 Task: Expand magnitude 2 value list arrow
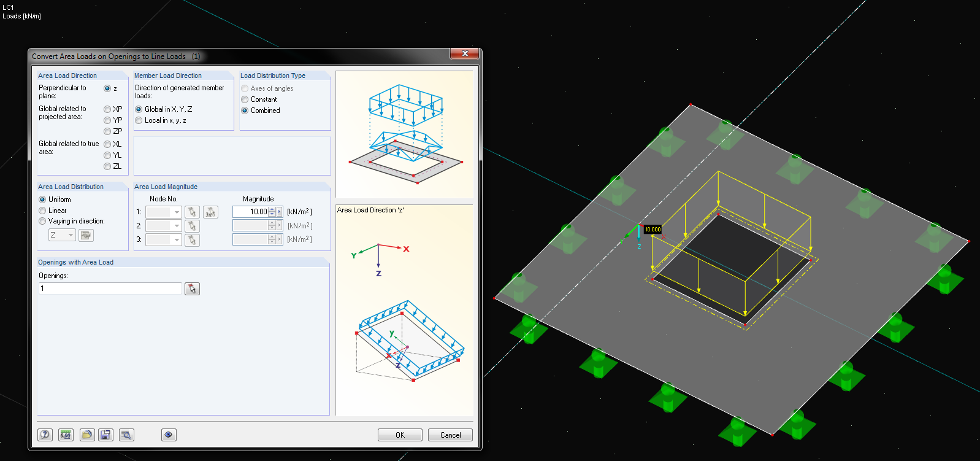(x=280, y=226)
